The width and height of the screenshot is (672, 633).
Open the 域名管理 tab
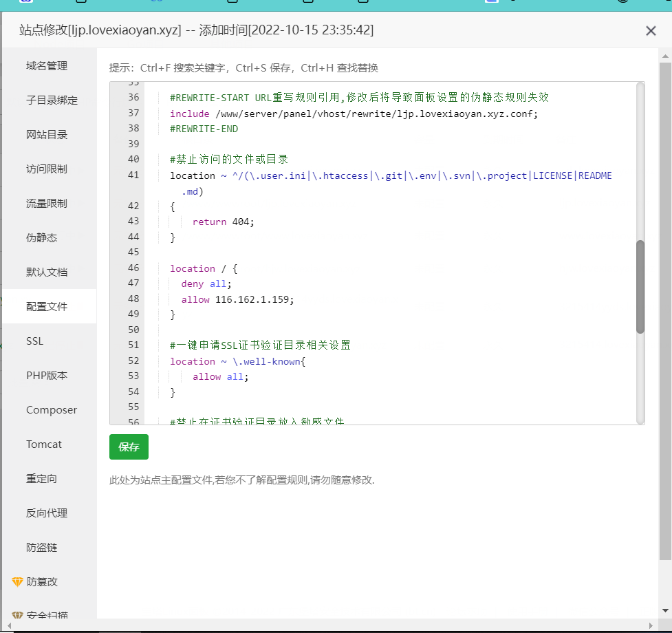point(47,66)
